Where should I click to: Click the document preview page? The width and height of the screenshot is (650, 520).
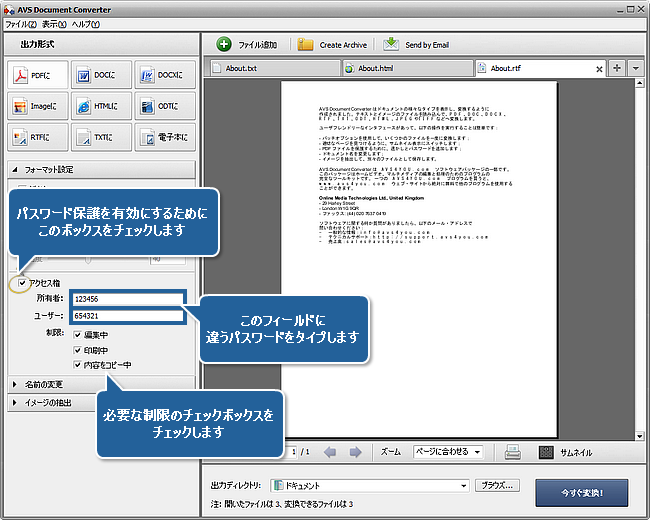click(x=419, y=259)
